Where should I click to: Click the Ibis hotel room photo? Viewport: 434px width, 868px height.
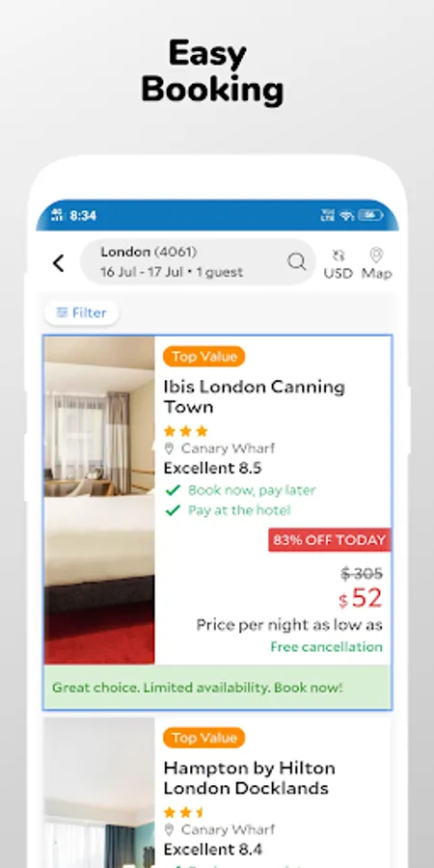click(99, 500)
